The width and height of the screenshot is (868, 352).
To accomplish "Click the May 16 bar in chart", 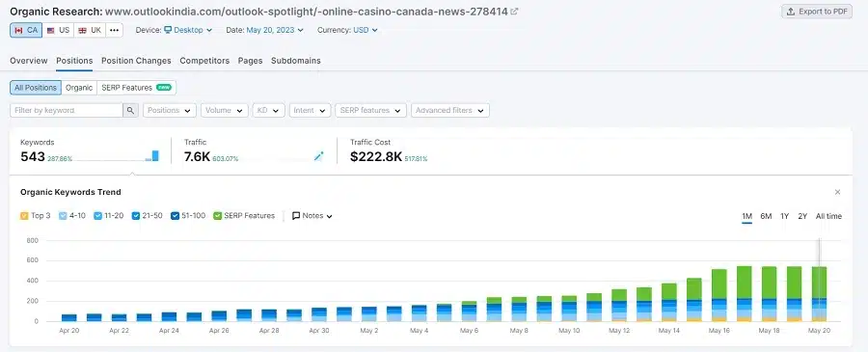I will [x=719, y=295].
